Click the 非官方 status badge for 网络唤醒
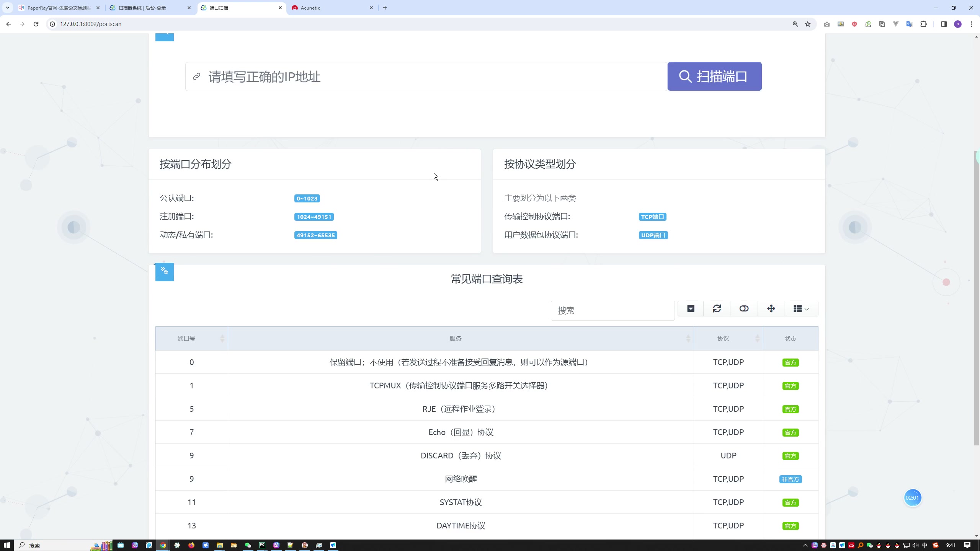 pyautogui.click(x=791, y=479)
